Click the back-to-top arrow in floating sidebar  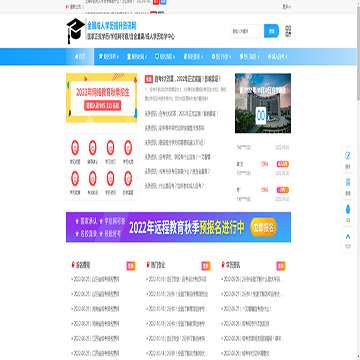click(348, 236)
